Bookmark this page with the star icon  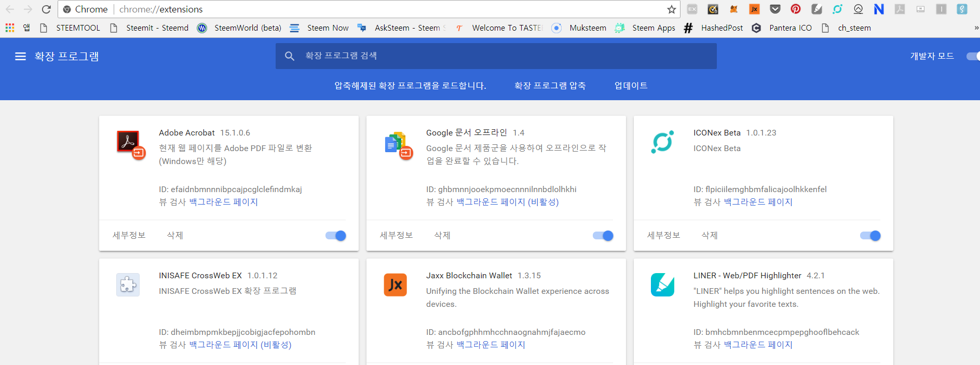(672, 9)
